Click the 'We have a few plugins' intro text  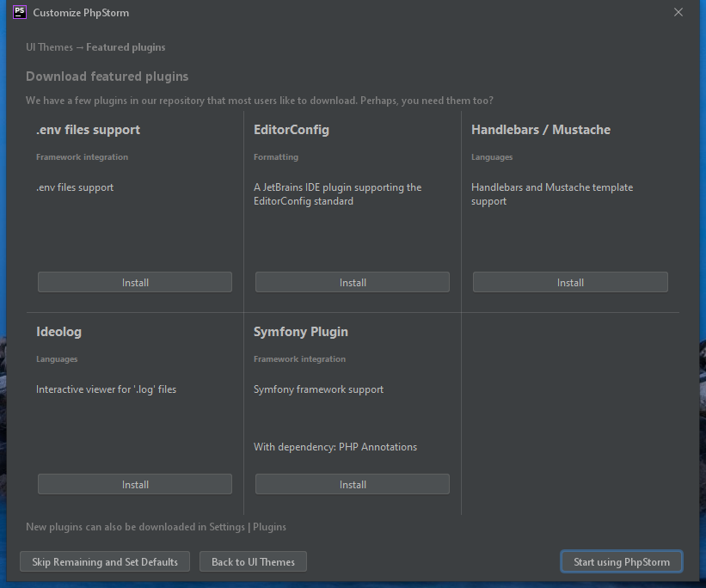[260, 101]
